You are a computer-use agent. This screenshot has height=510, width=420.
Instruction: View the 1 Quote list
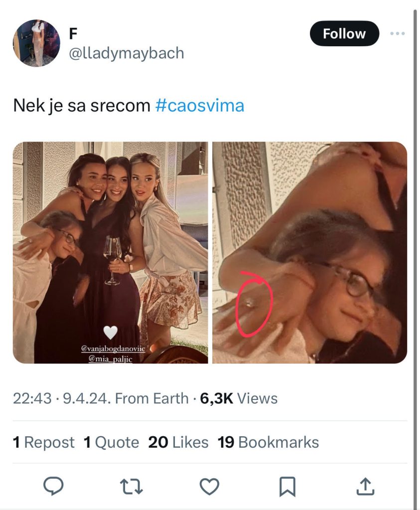(111, 442)
